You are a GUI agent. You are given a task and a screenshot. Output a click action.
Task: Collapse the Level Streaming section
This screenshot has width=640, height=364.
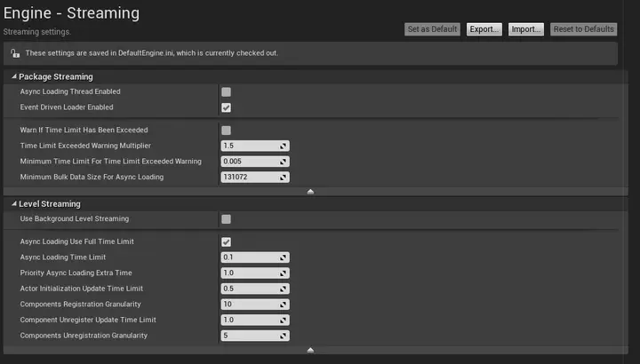(13, 204)
